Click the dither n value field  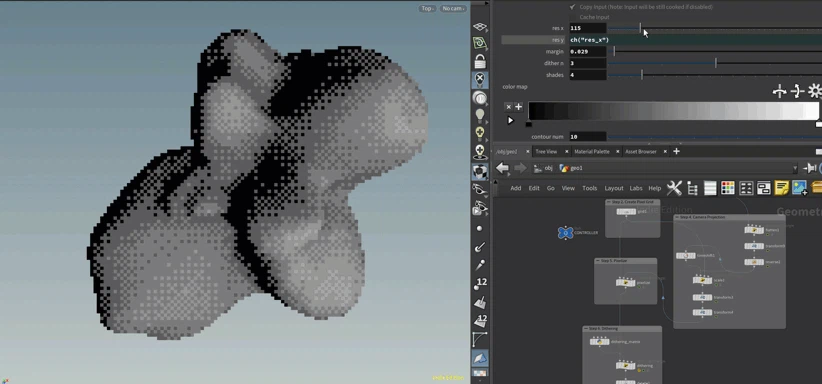click(588, 63)
